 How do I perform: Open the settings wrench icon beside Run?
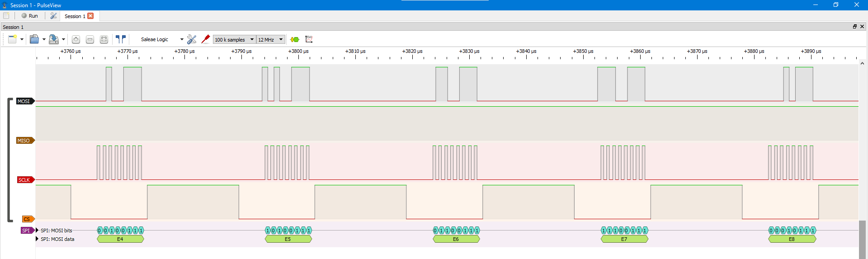click(53, 16)
